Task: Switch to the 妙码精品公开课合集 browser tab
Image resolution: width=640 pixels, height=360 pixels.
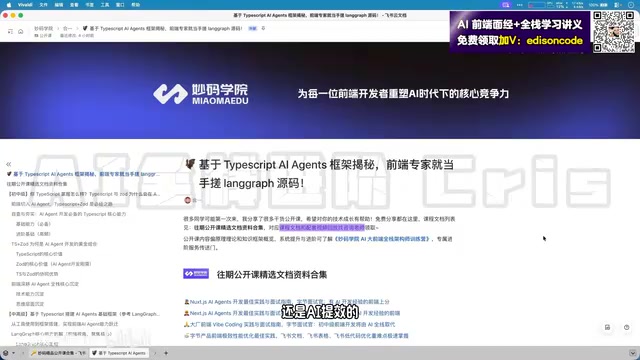Action: [x=58, y=353]
